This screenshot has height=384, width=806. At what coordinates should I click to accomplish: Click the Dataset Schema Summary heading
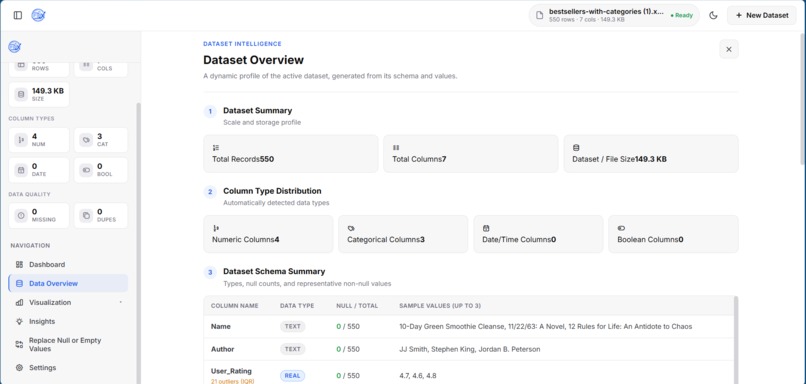pyautogui.click(x=274, y=271)
